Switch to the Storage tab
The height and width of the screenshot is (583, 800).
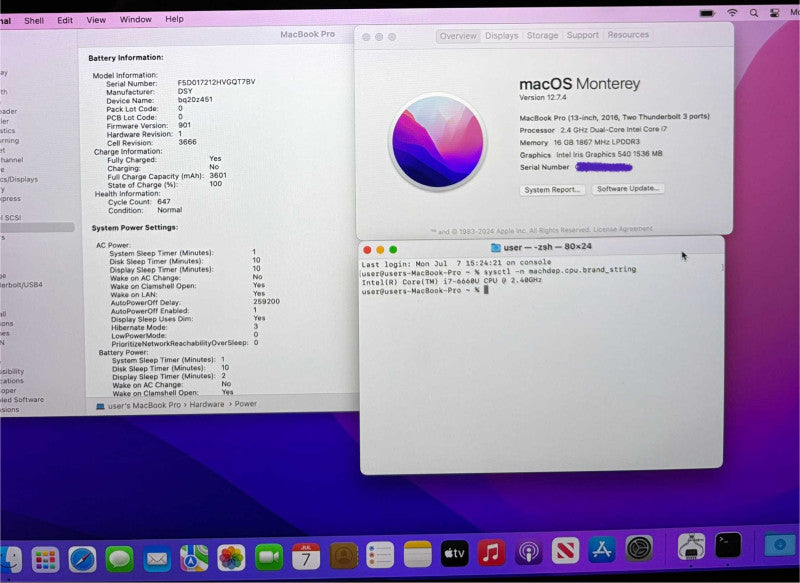pos(542,35)
